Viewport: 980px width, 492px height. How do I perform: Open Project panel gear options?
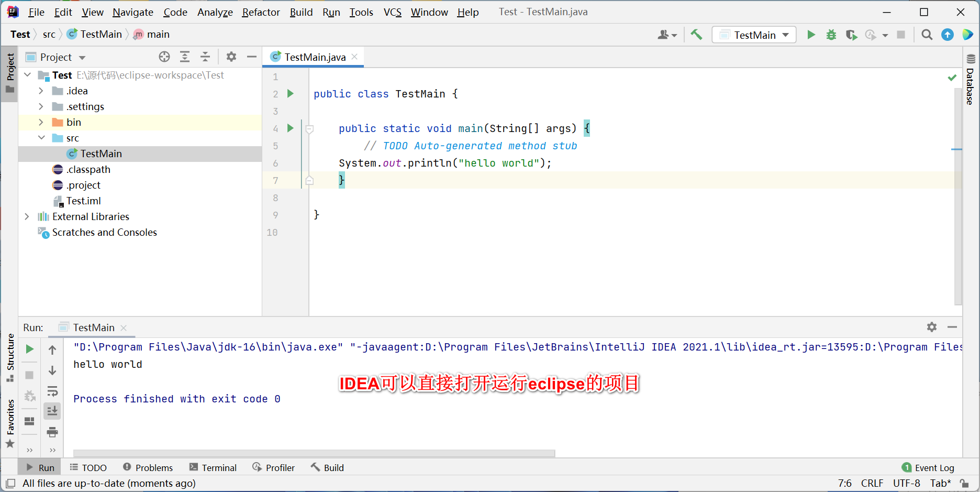point(231,57)
